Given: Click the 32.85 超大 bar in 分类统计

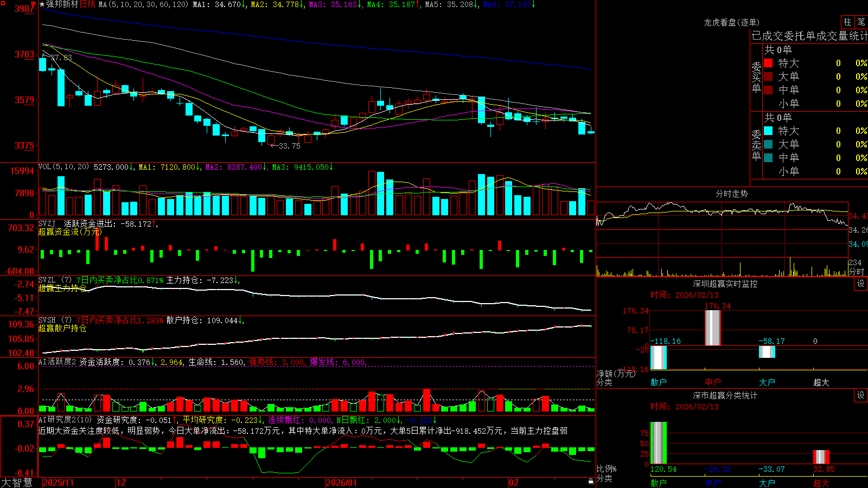Looking at the screenshot, I should pos(821,457).
